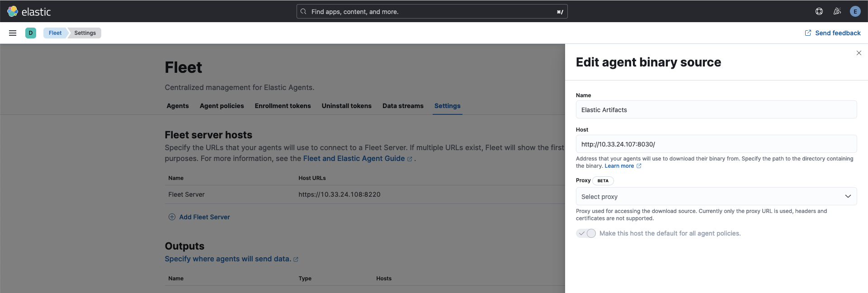The image size is (868, 293).
Task: Open the user avatar E menu
Action: point(855,11)
